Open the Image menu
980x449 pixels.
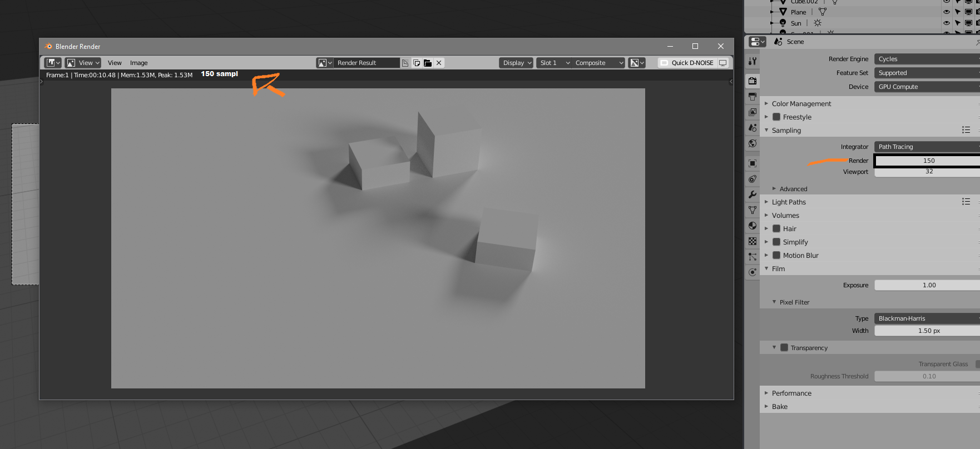pos(139,63)
